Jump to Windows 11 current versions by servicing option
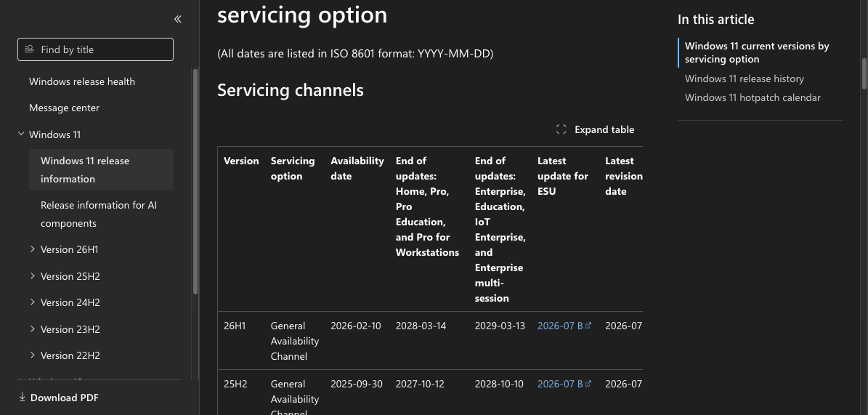Viewport: 868px width, 415px height. [x=757, y=52]
